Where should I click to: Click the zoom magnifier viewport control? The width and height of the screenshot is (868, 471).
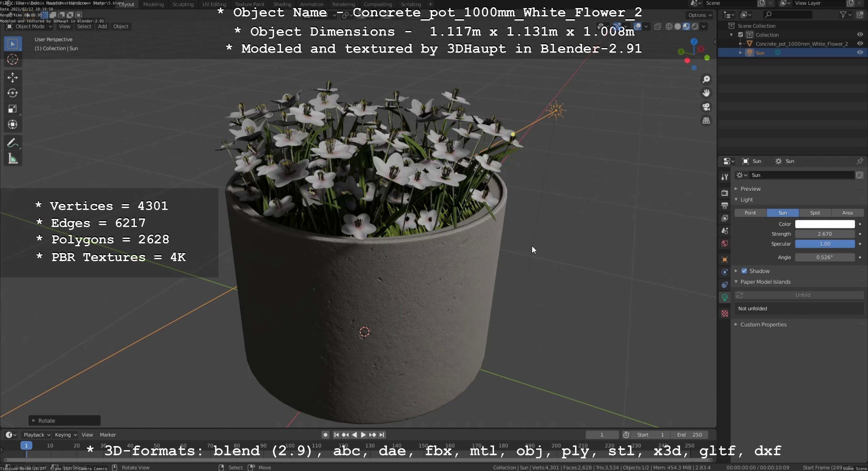(x=706, y=79)
